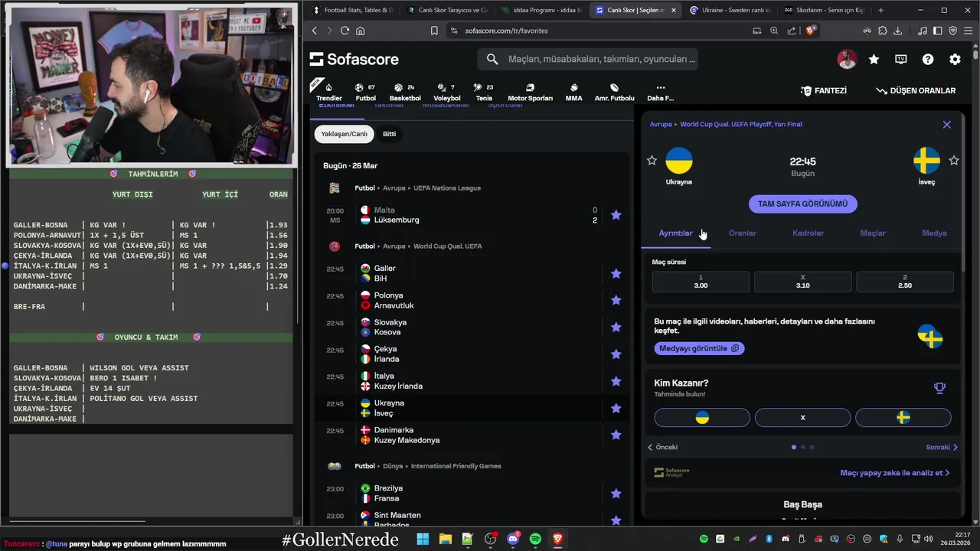Select the Yaklaşan/Canlı filter
The image size is (980, 551).
[x=344, y=134]
